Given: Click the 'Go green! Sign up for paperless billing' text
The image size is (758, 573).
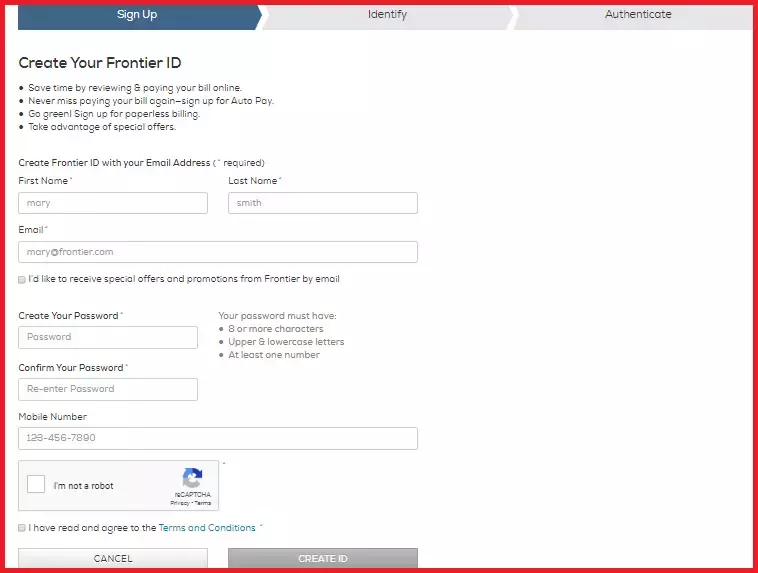Looking at the screenshot, I should 114,114.
